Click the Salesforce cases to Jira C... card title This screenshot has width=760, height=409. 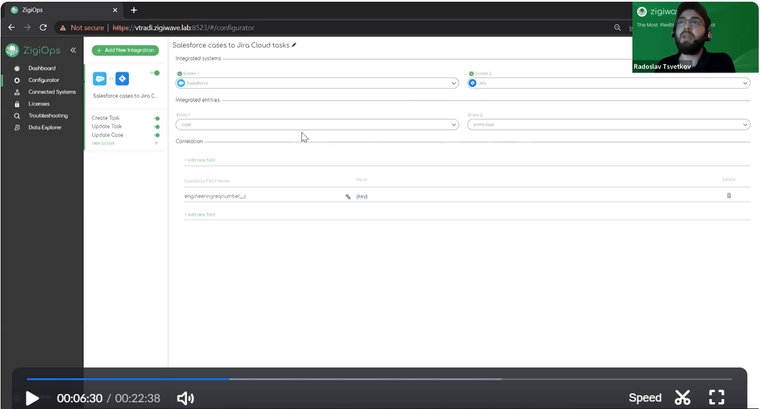point(125,96)
